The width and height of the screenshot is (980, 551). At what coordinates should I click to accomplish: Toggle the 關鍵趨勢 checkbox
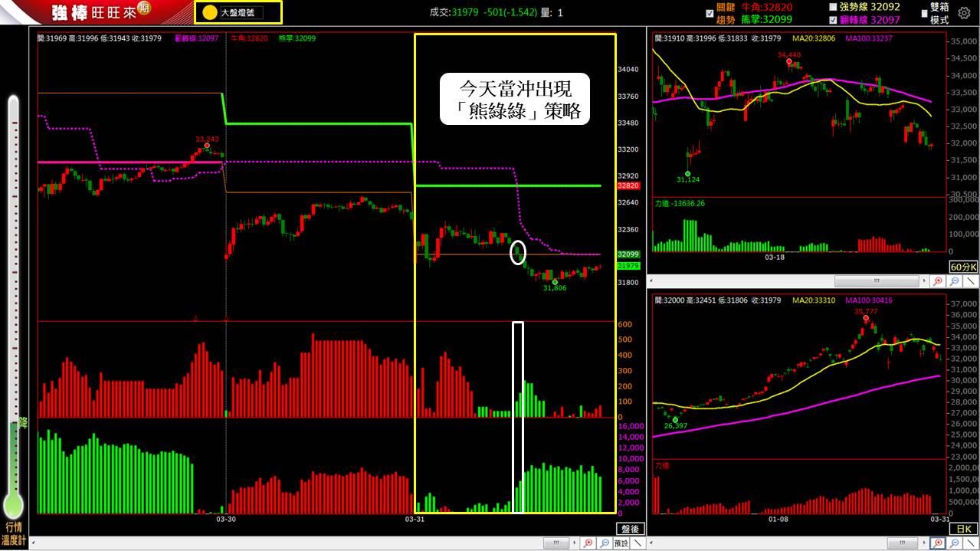(x=710, y=13)
